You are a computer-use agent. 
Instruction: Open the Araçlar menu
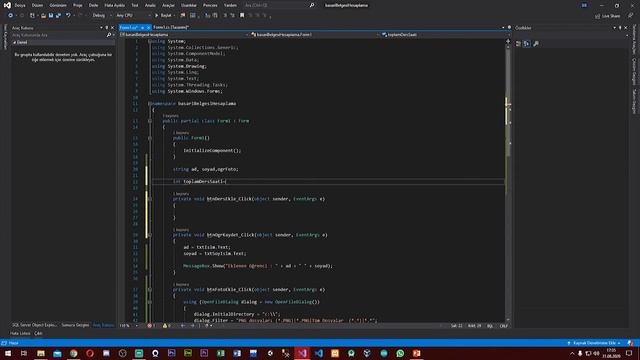click(168, 5)
